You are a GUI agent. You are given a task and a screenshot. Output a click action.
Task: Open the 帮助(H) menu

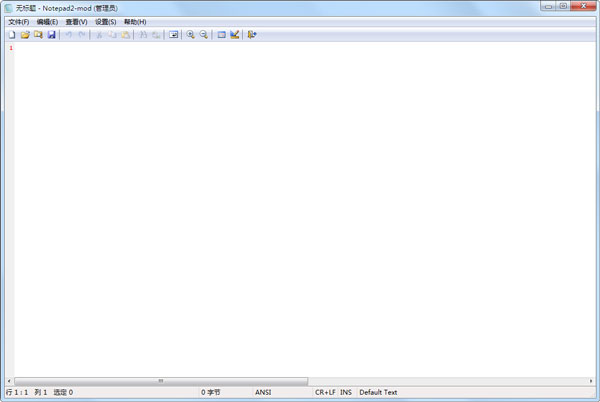coord(135,22)
